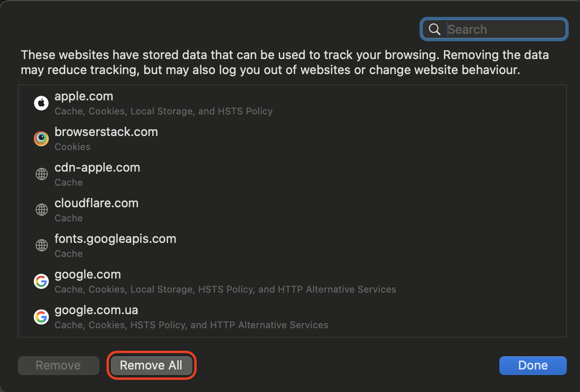This screenshot has height=392, width=580.
Task: Click the Done button
Action: (x=533, y=365)
